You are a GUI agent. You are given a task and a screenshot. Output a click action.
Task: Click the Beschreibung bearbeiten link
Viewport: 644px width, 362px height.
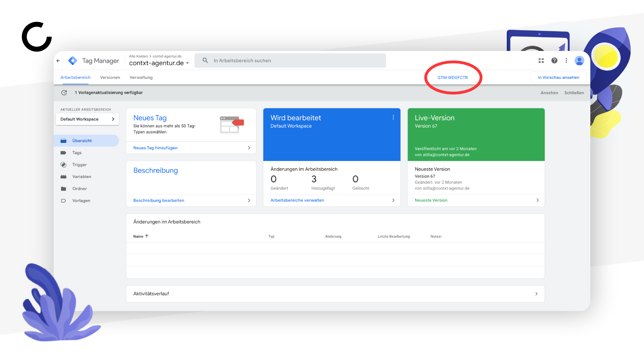(159, 200)
